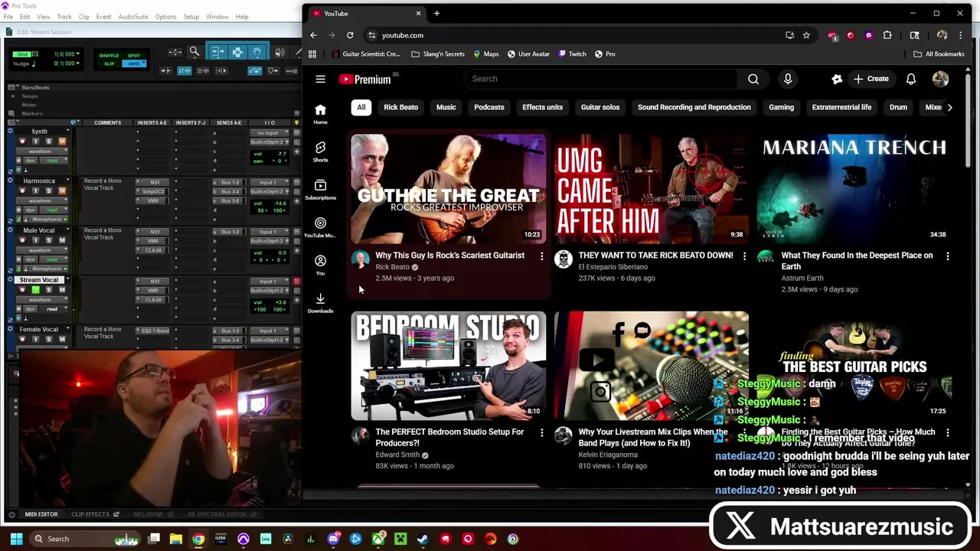980x551 pixels.
Task: Open Chrome's three-dot menu
Action: 961,35
